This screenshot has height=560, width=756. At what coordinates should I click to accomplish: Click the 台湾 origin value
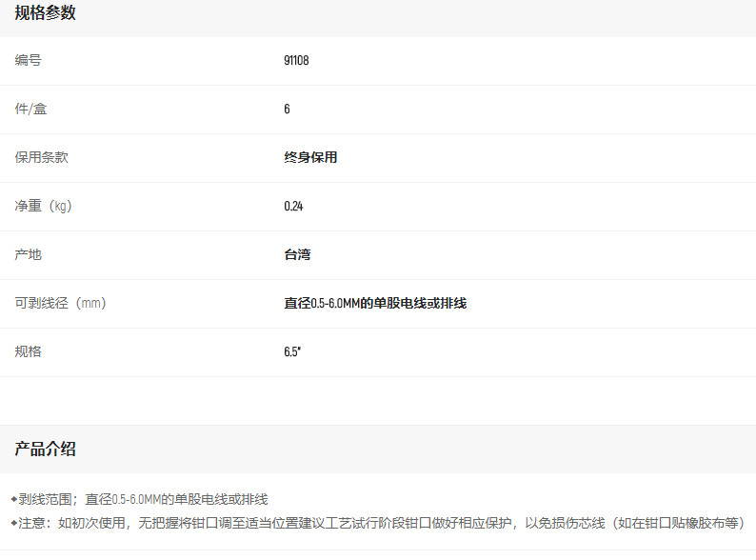tap(297, 255)
